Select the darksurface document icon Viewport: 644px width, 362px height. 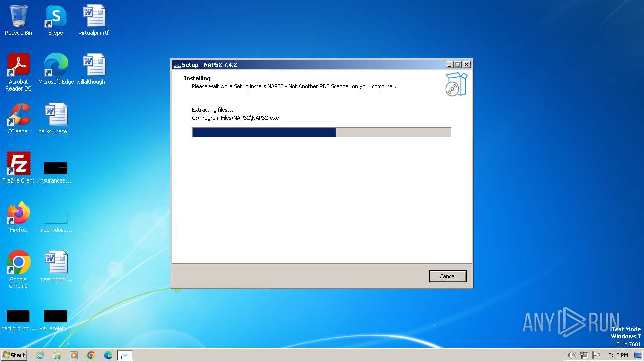click(56, 119)
